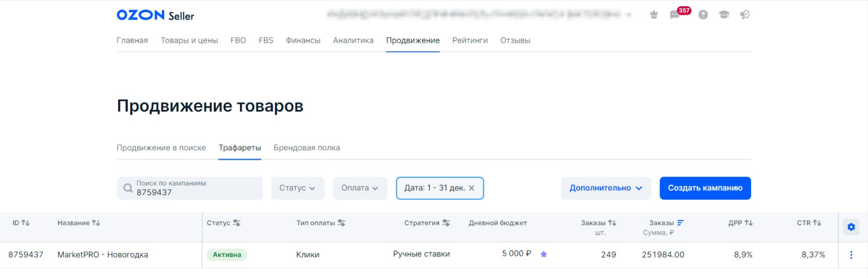The height and width of the screenshot is (278, 868).
Task: Expand the Статус filter dropdown
Action: click(297, 188)
